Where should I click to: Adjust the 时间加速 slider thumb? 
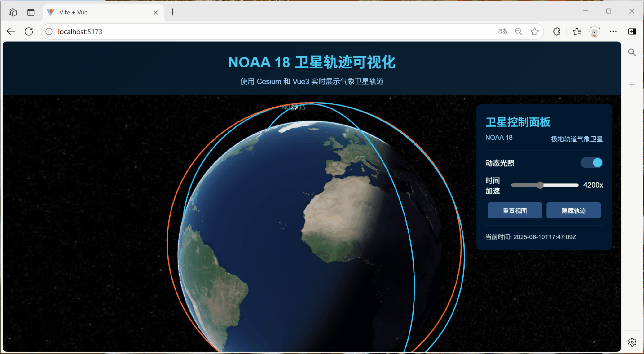point(540,185)
